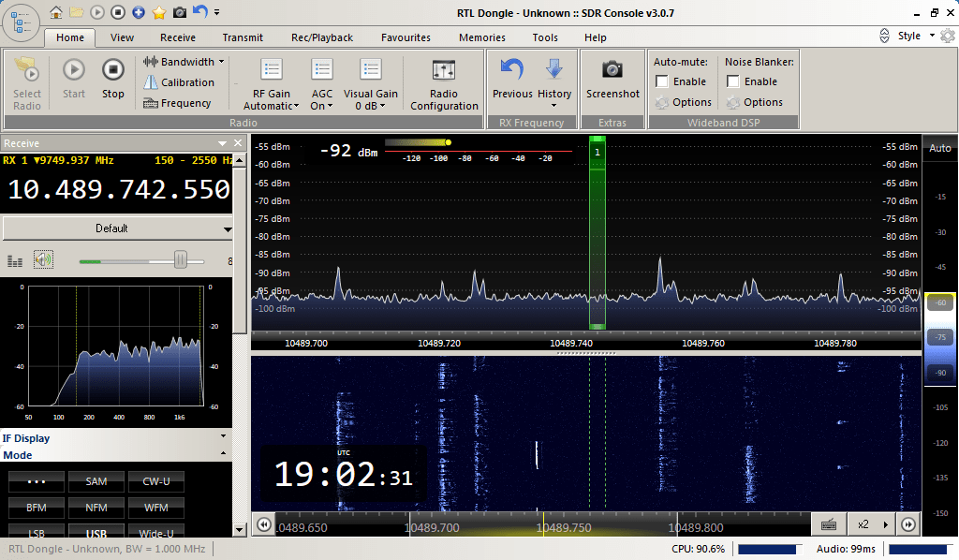Click the blue plus quick access icon
The width and height of the screenshot is (959, 560).
pos(139,11)
